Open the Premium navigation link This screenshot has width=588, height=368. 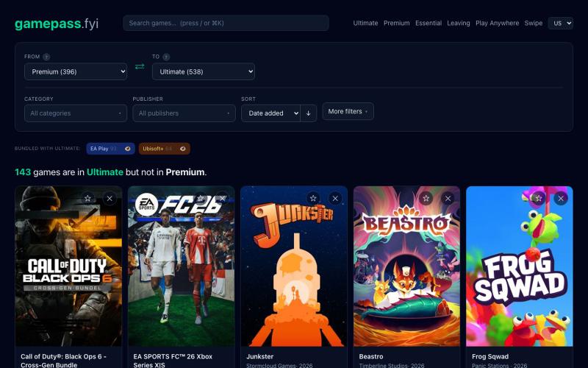(396, 23)
